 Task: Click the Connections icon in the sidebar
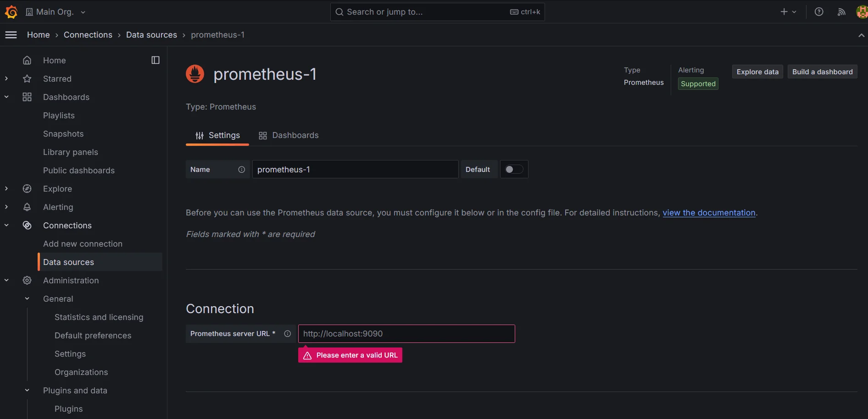27,225
